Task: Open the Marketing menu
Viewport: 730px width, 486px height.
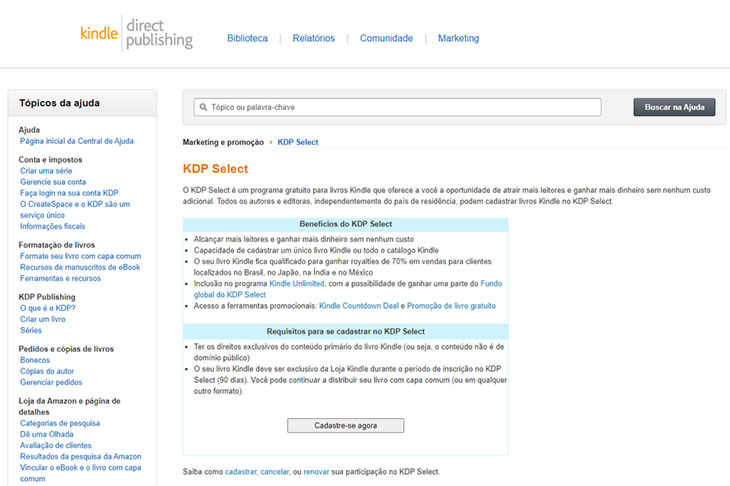Action: coord(458,38)
